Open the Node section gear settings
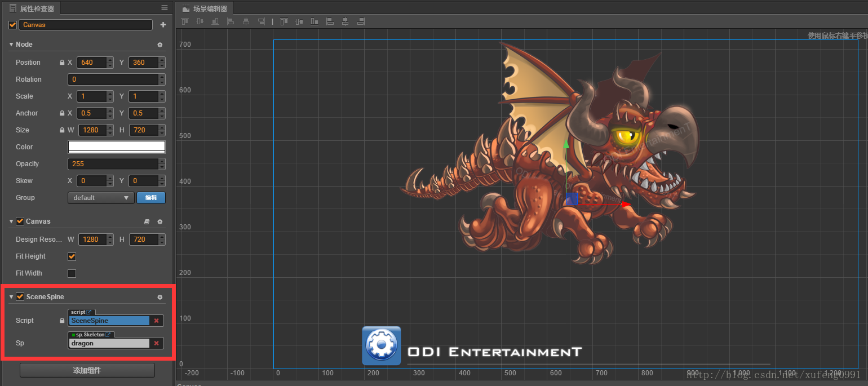Screen dimensions: 868x386 [x=160, y=45]
